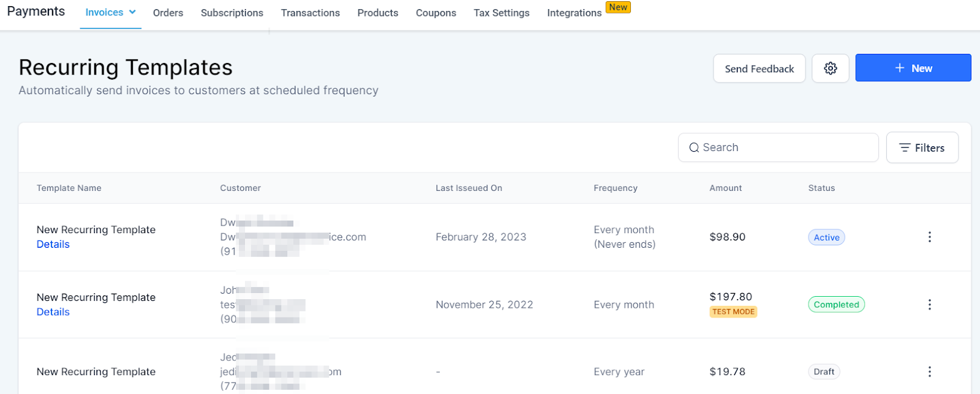
Task: Open the Tax Settings tab
Action: pyautogui.click(x=502, y=13)
